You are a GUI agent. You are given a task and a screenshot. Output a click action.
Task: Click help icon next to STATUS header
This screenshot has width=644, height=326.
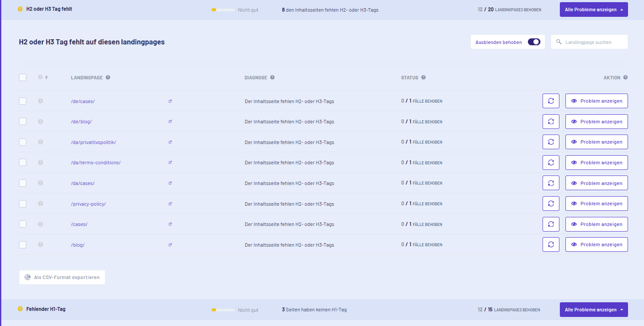[423, 78]
